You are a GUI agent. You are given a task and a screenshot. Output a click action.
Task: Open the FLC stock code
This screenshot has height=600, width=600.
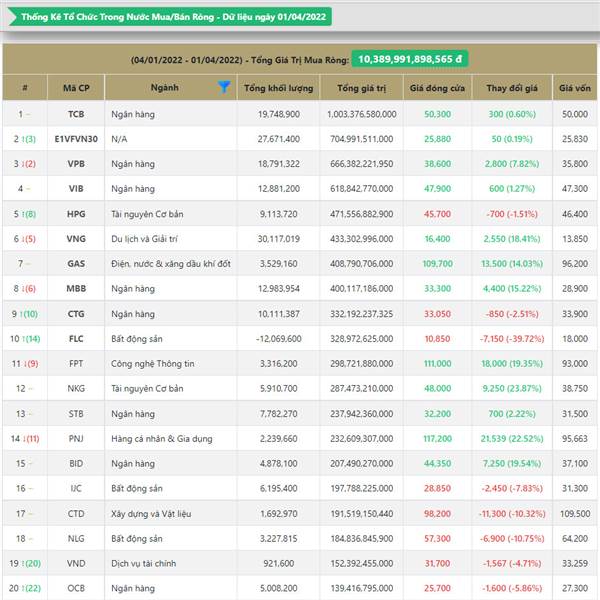[x=76, y=339]
